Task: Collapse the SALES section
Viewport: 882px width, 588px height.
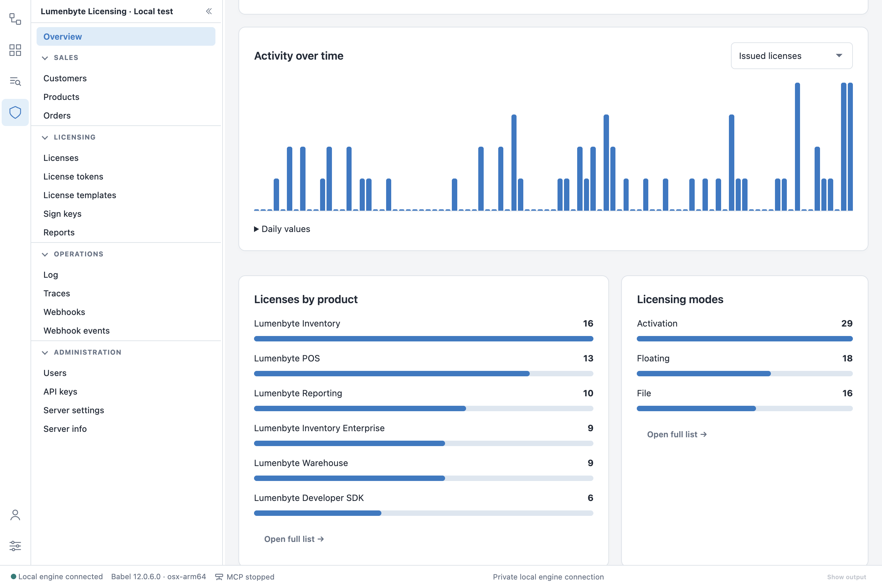Action: point(45,58)
